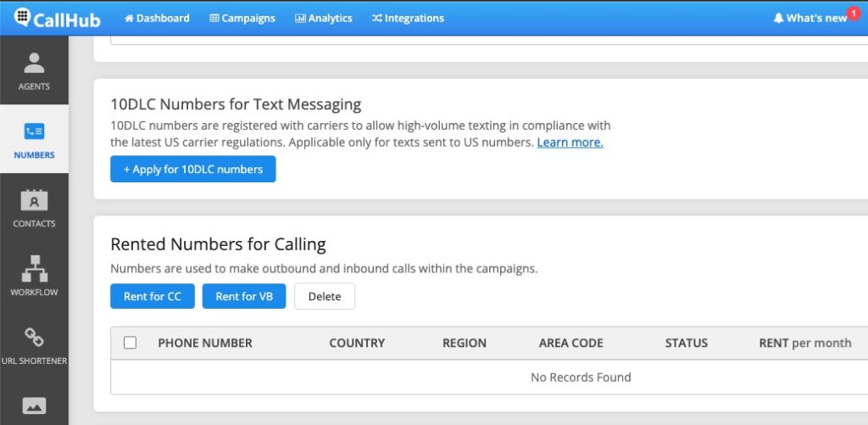Click the image icon at sidebar bottom
Viewport: 868px width, 425px height.
tap(34, 406)
